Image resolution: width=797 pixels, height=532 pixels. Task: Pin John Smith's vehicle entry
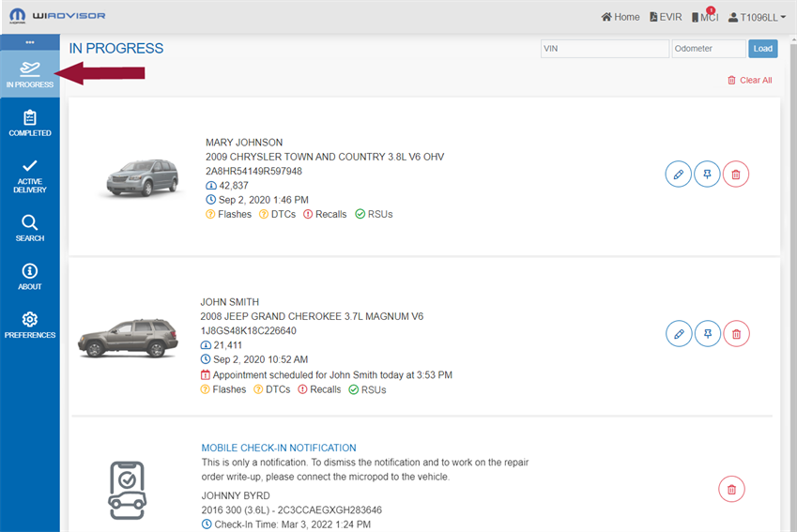click(x=708, y=334)
